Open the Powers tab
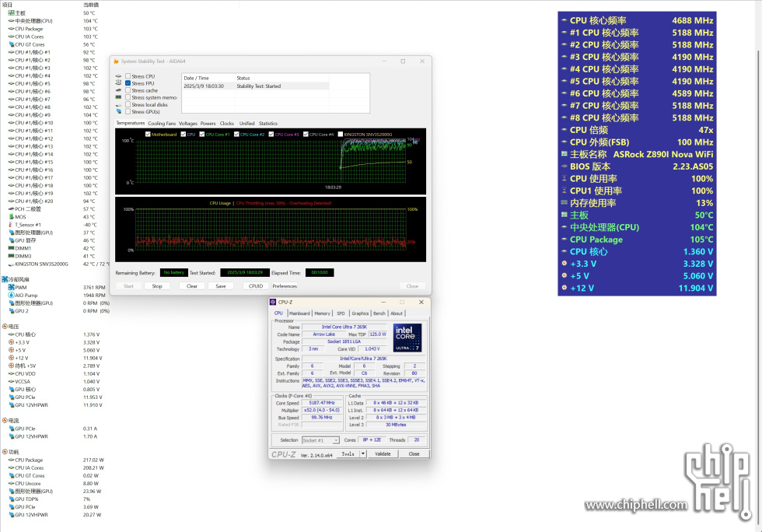 tap(208, 124)
